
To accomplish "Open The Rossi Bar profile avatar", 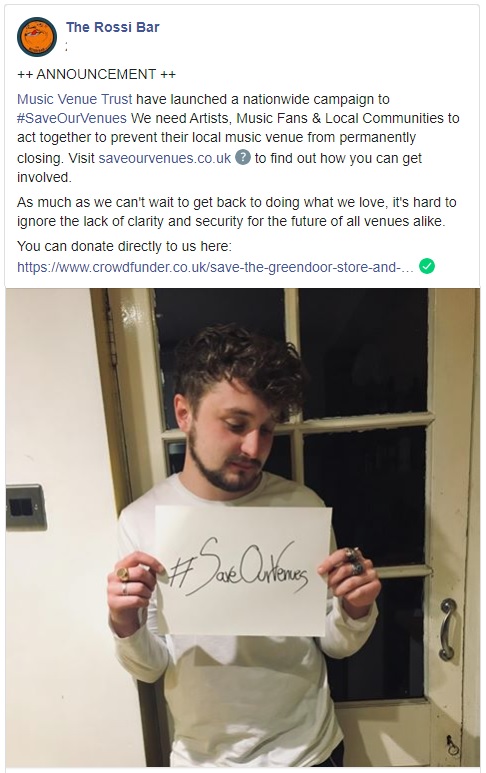I will (36, 37).
